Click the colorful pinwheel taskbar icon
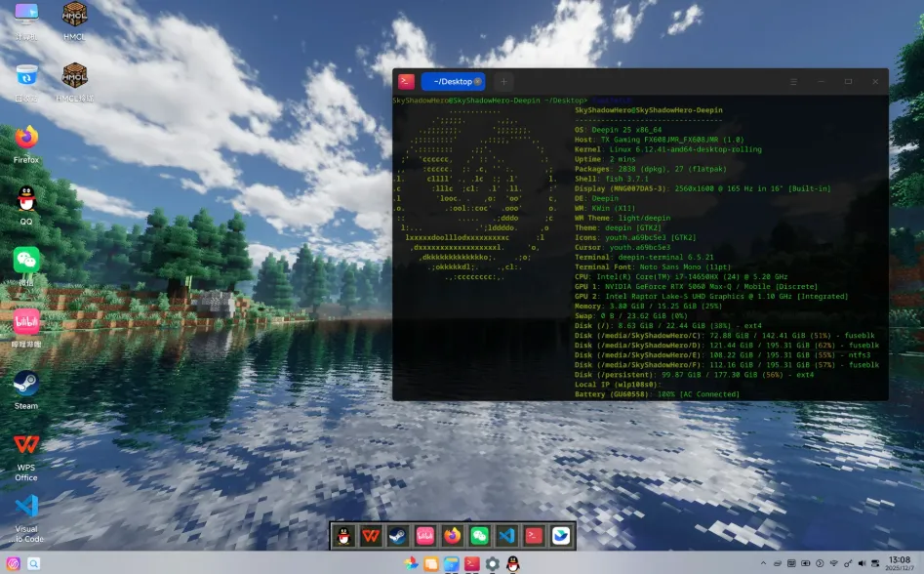Viewport: 924px width, 574px height. point(411,563)
